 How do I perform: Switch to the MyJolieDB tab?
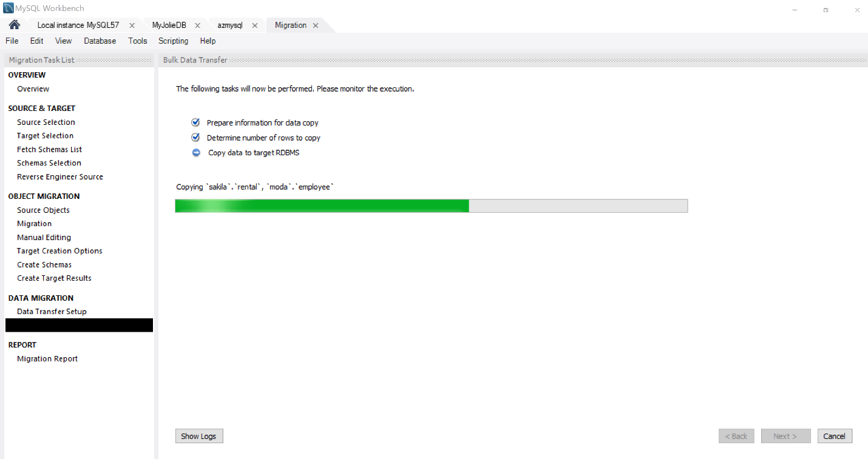point(169,25)
